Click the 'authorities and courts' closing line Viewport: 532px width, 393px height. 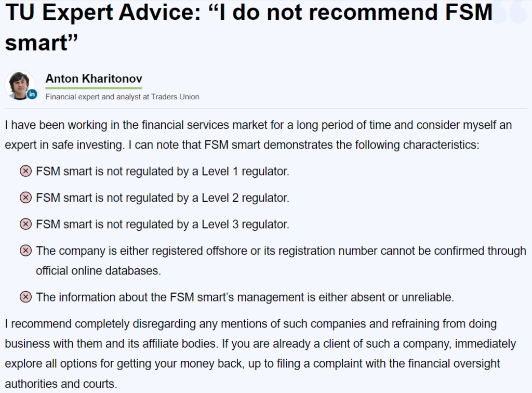tap(61, 384)
